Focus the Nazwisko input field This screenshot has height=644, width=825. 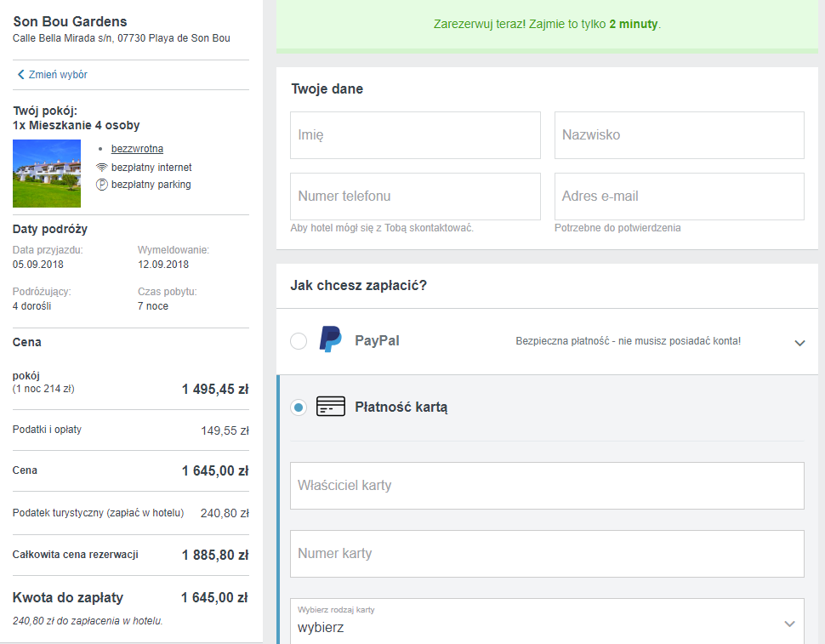click(680, 135)
